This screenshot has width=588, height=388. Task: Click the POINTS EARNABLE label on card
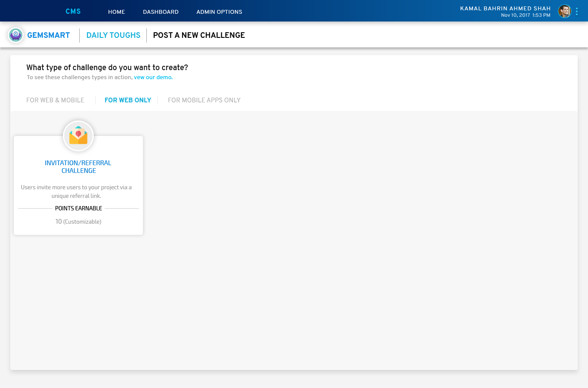point(78,208)
